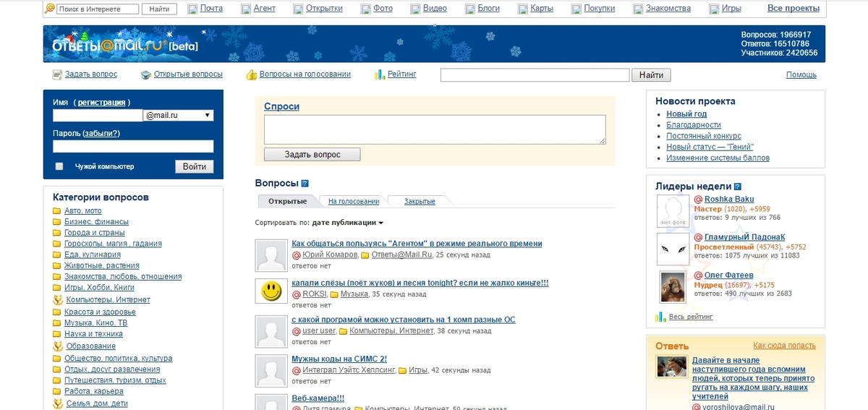868x410 pixels.
Task: Open Олег Фатеев avatar thumbnail
Action: point(673,286)
